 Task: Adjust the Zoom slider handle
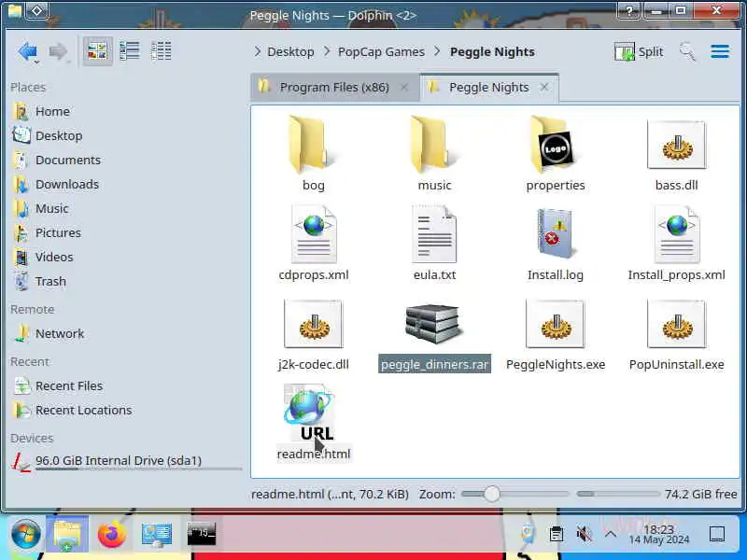coord(492,495)
